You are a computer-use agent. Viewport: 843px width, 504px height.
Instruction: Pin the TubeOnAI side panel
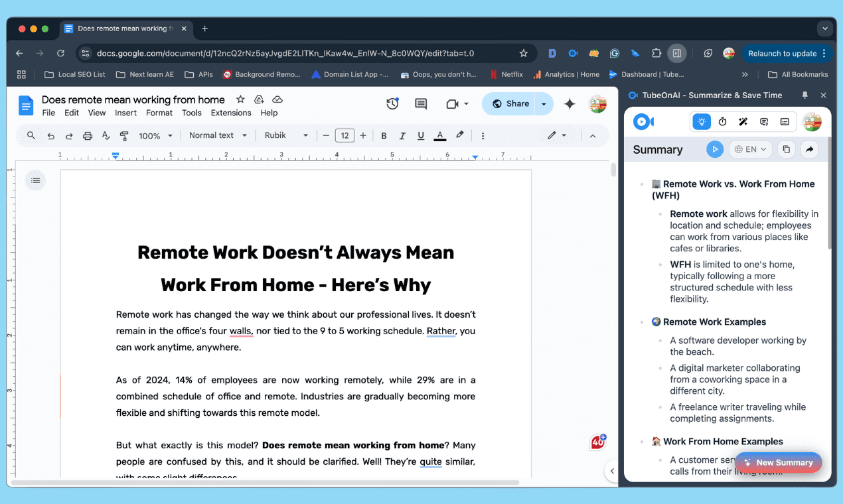pyautogui.click(x=805, y=95)
